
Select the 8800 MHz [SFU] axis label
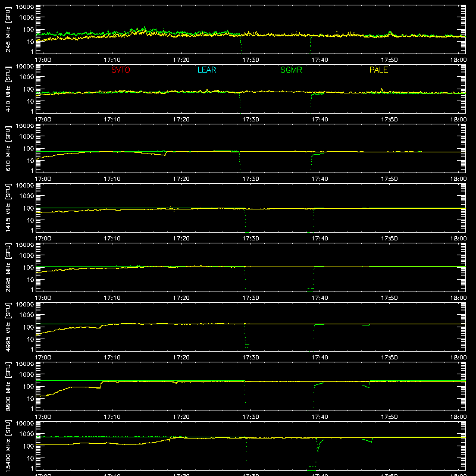point(8,386)
